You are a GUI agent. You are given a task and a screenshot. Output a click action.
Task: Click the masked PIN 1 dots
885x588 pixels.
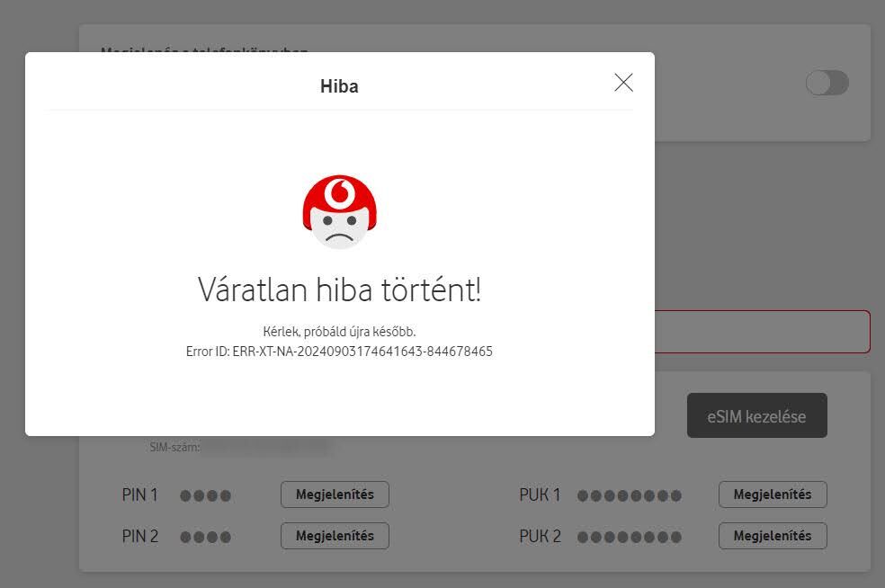pos(205,496)
